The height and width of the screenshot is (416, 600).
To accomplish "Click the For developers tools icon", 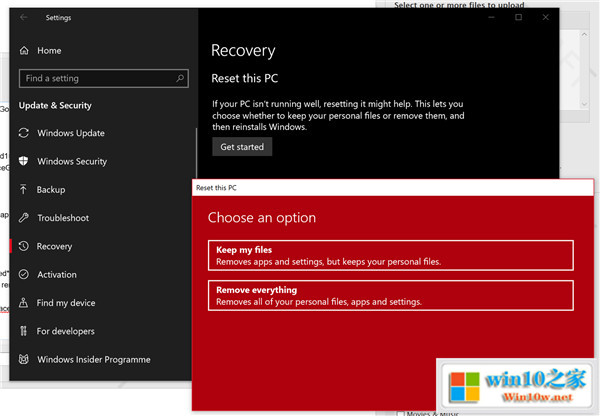I will (24, 331).
